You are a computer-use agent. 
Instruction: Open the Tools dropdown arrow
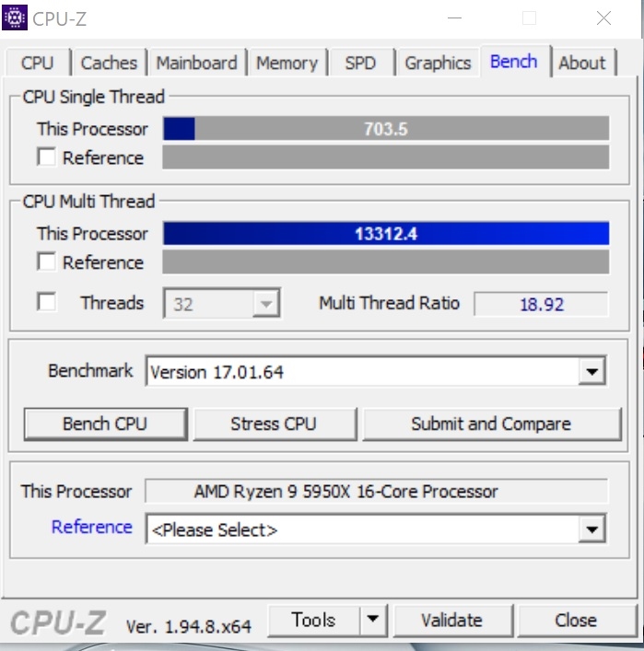pos(373,620)
